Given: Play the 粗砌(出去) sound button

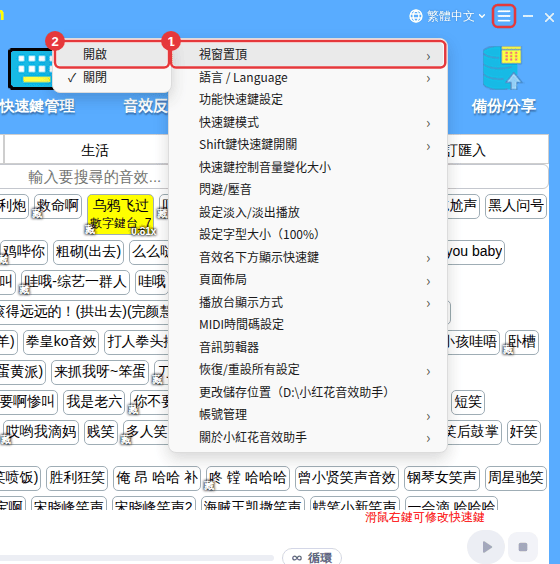Looking at the screenshot, I should click(88, 252).
